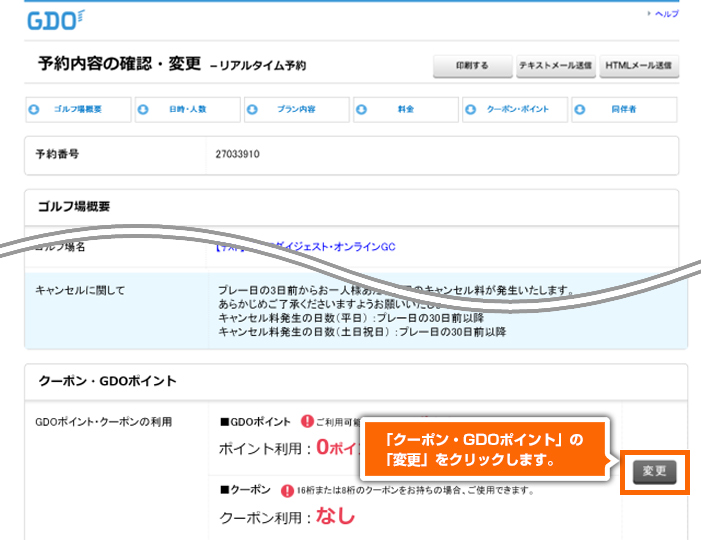Click the GDO logo
702x540 pixels.
click(56, 21)
